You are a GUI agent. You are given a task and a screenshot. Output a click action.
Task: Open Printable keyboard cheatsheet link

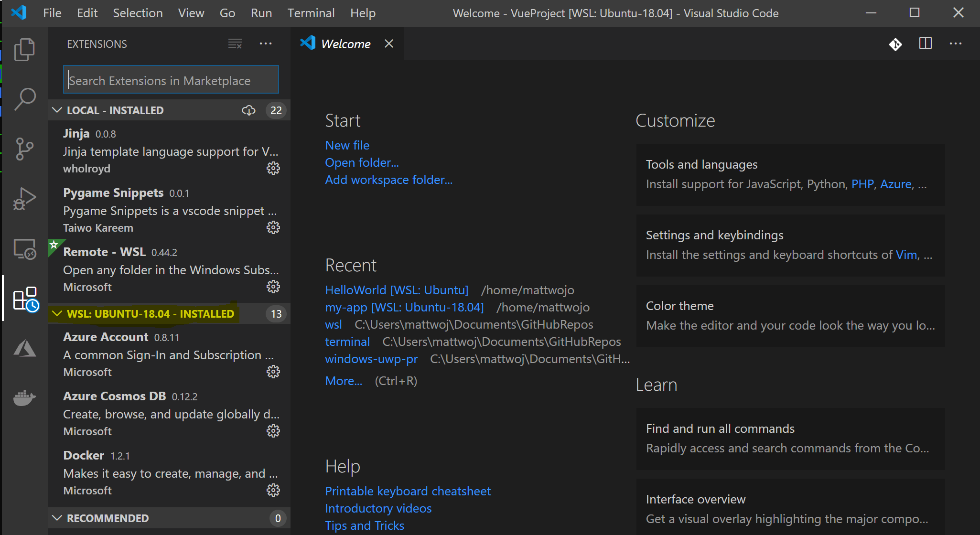click(x=408, y=490)
